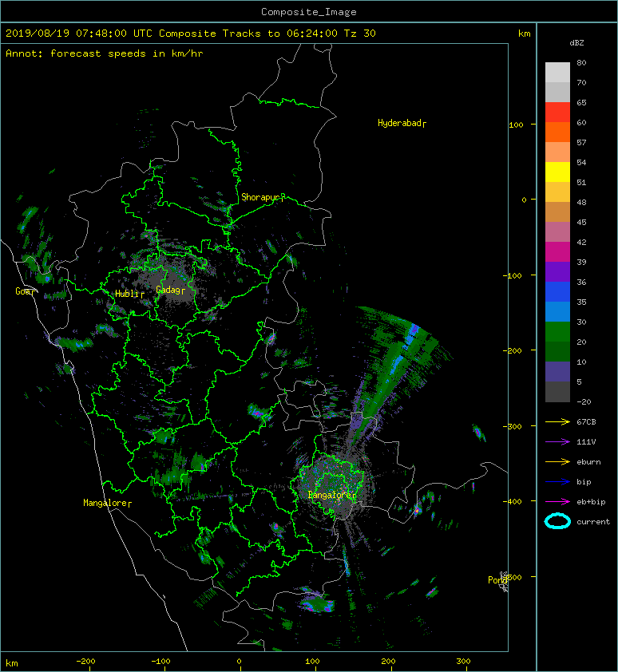
Task: Click the 35 value on the dBZ scale
Action: [x=581, y=302]
